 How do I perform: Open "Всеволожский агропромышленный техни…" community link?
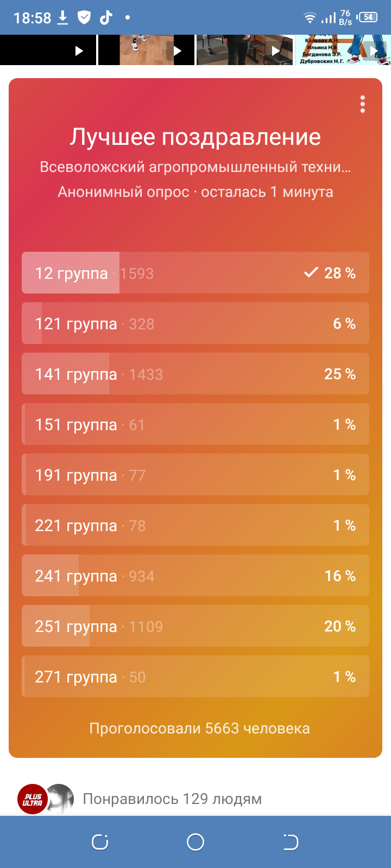(195, 167)
